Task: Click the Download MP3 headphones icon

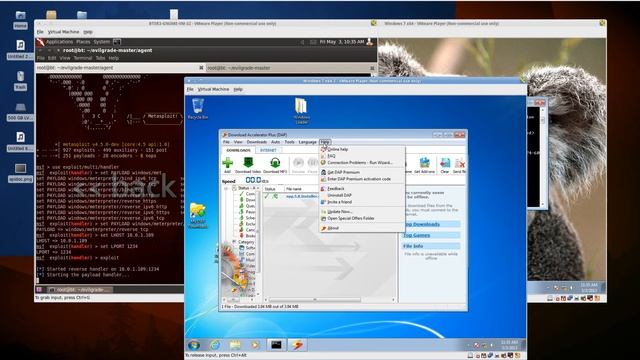Action: click(275, 164)
